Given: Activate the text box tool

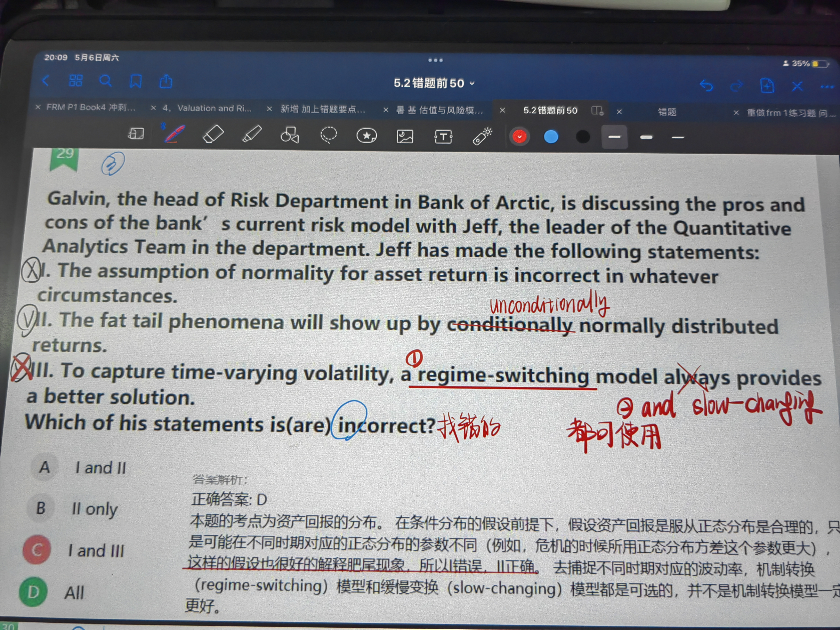Looking at the screenshot, I should point(443,136).
